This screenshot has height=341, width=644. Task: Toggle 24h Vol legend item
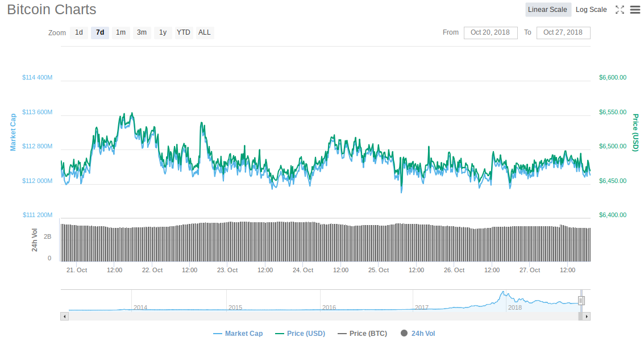click(x=418, y=333)
